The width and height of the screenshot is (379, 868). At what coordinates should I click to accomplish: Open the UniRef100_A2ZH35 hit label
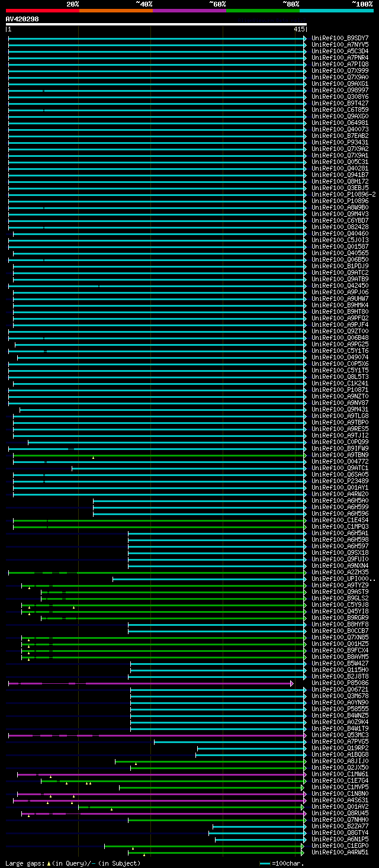340,572
